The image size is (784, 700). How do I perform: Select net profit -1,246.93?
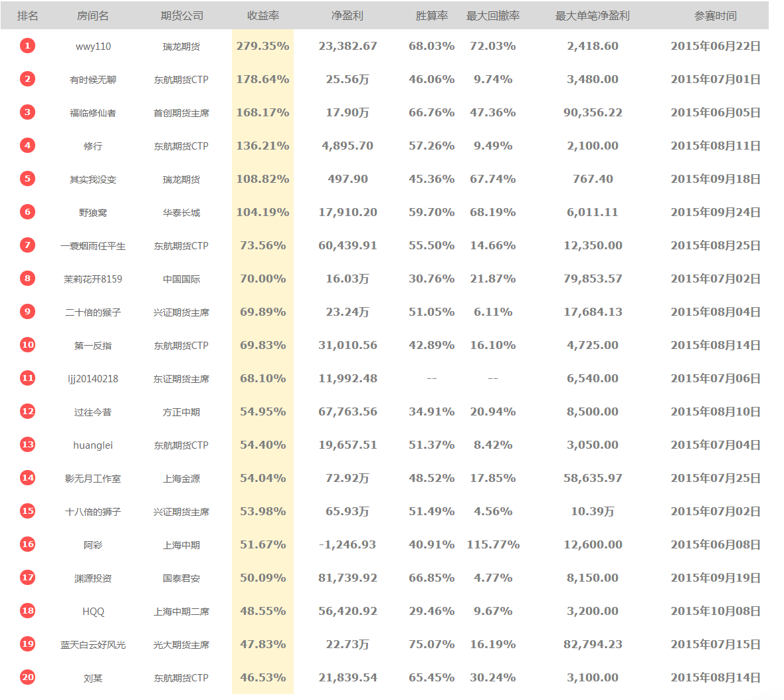point(347,544)
